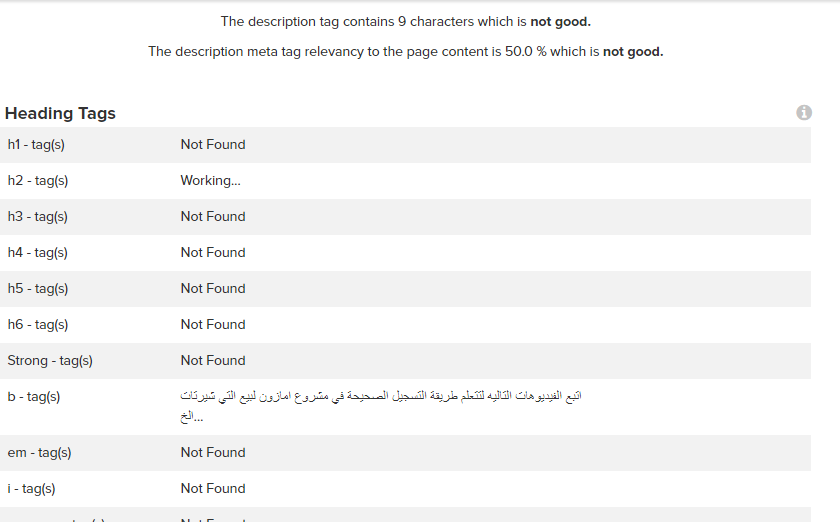Click 'Not Found' value in the h1 row
840x522 pixels.
213,145
